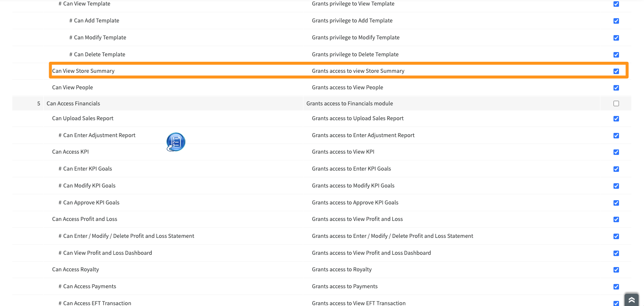Toggle the Can Modify Template checkbox

click(x=616, y=38)
